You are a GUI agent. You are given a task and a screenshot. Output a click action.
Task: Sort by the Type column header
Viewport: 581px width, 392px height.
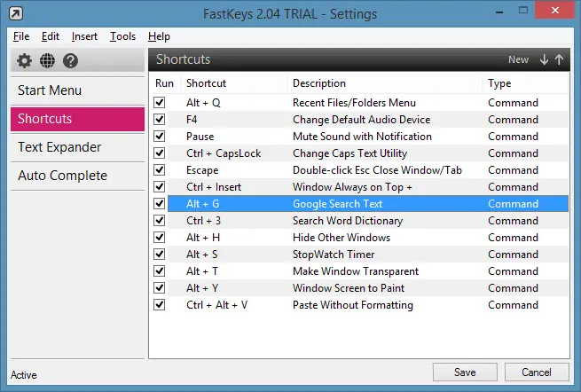[x=525, y=83]
